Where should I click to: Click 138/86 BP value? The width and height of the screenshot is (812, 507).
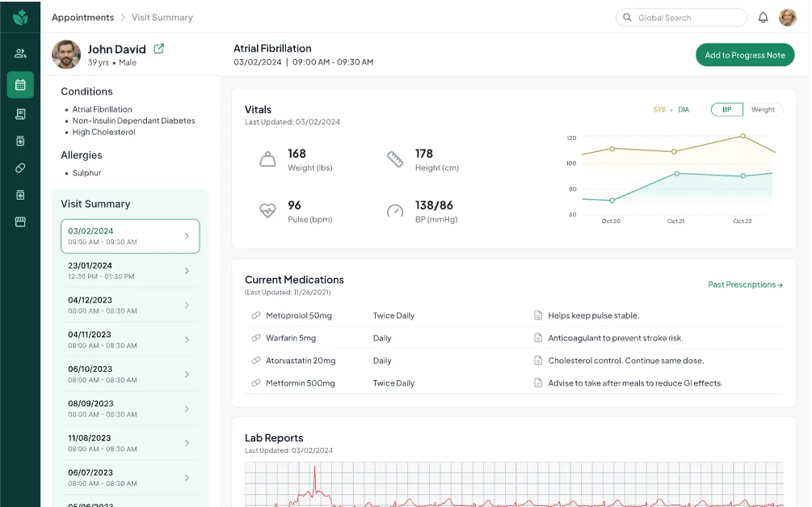pyautogui.click(x=434, y=205)
